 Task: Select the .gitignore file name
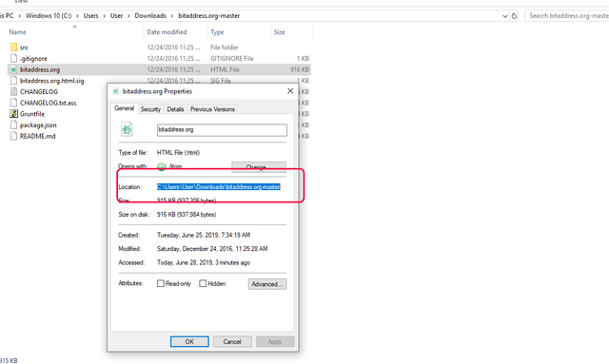pos(33,59)
